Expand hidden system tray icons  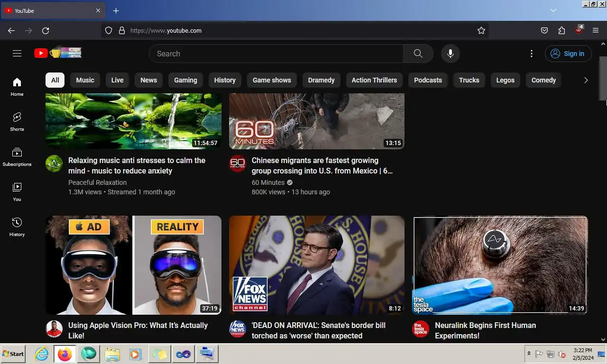pyautogui.click(x=529, y=354)
